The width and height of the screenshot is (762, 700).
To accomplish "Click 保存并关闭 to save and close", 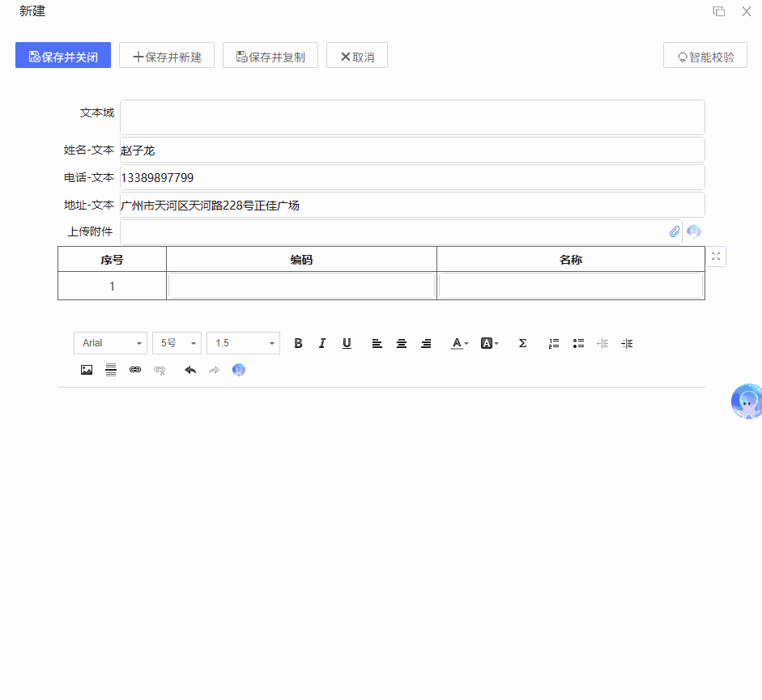I will click(62, 55).
